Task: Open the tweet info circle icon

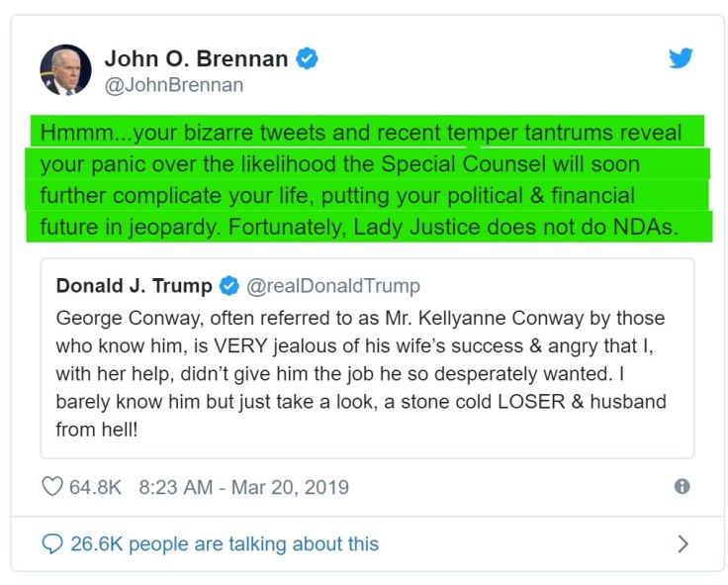Action: 682,486
